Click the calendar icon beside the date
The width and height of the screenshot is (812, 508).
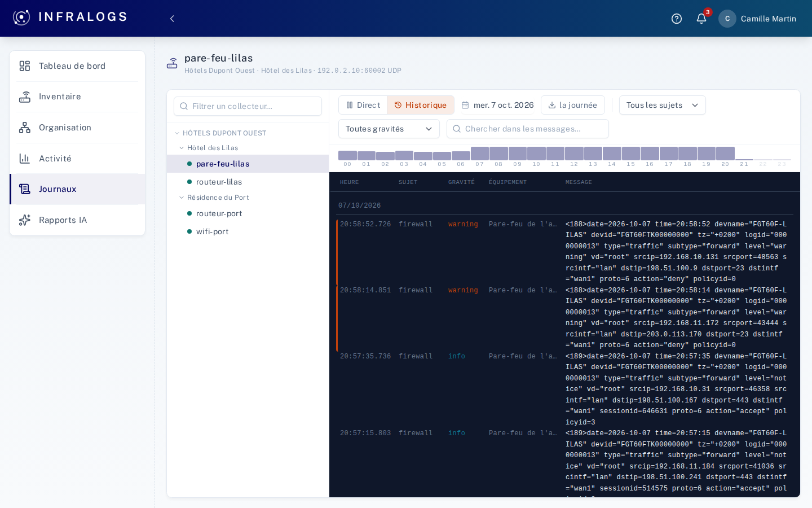[465, 105]
